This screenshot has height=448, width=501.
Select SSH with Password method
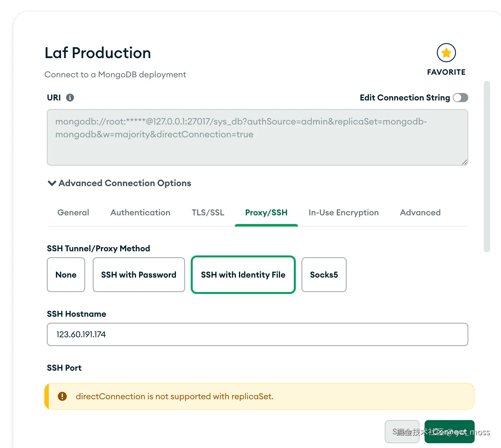tap(139, 275)
